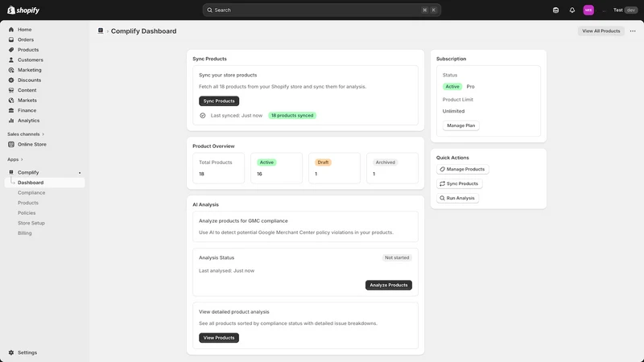
Task: Click the Manage Plan button
Action: click(460, 125)
